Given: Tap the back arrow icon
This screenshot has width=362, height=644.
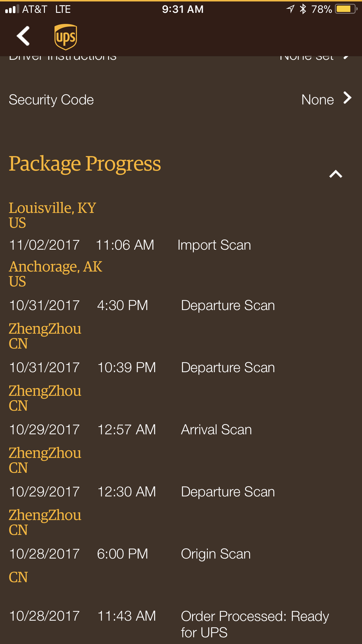Looking at the screenshot, I should pyautogui.click(x=23, y=36).
